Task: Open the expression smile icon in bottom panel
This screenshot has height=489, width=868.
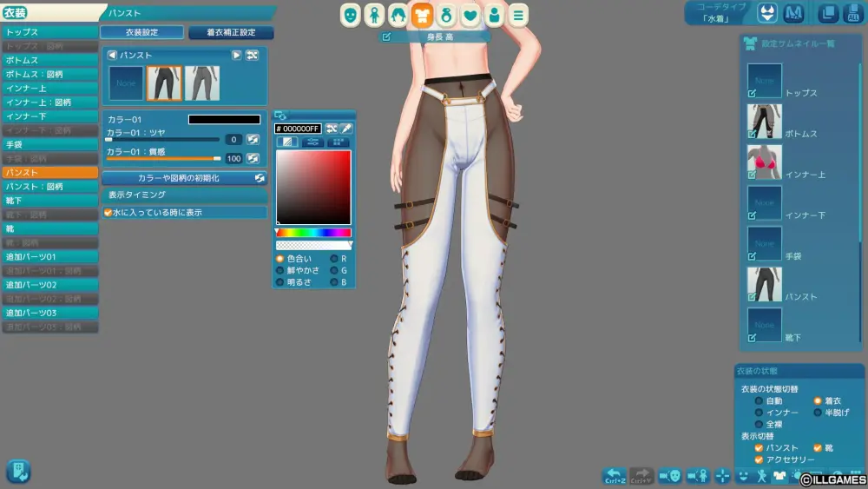Action: click(x=744, y=476)
